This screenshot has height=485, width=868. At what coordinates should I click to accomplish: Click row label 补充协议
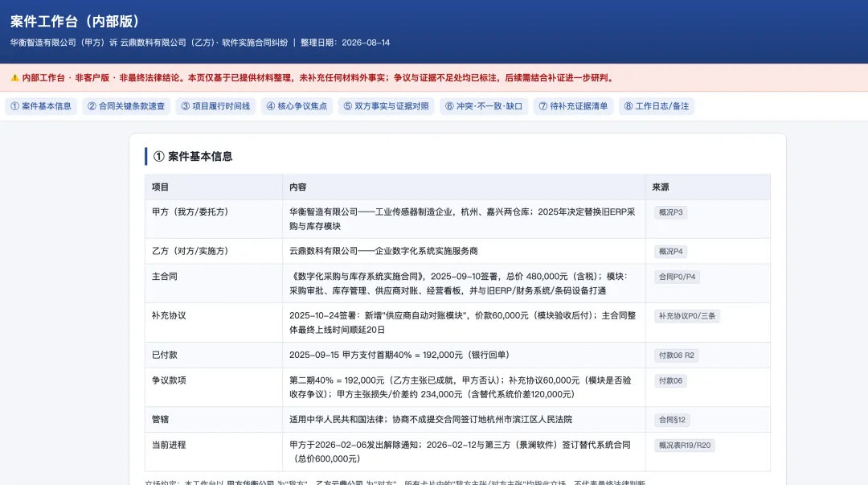click(x=169, y=315)
